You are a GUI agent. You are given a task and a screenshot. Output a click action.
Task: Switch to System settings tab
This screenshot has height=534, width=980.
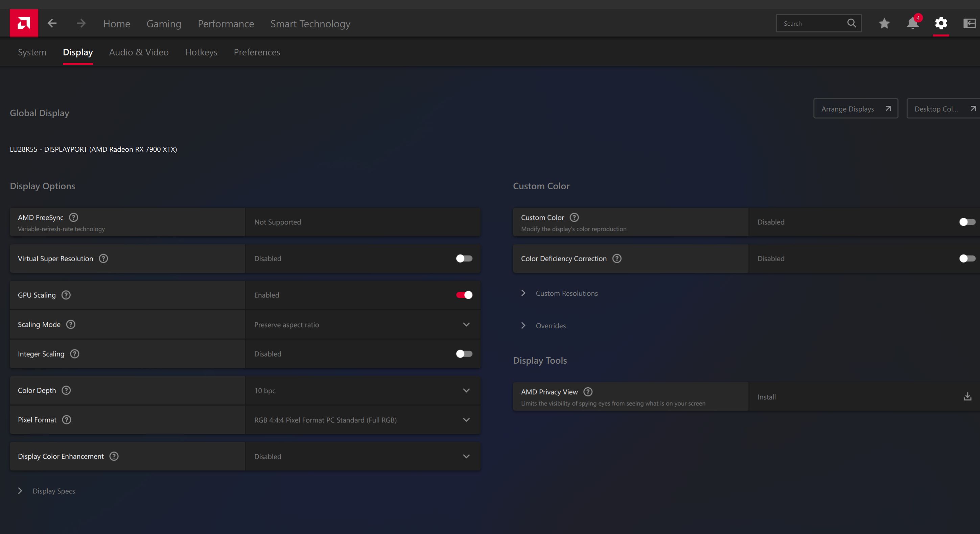32,52
